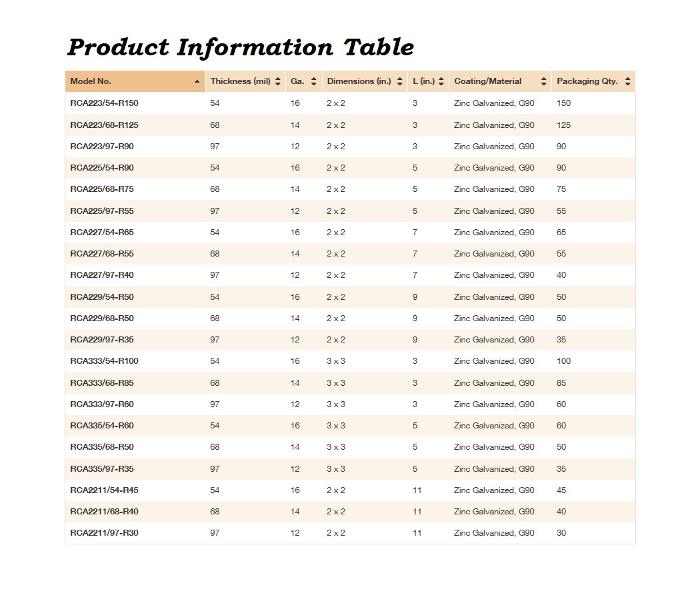
Task: Select the Packaging Qty. column header label
Action: 587,81
